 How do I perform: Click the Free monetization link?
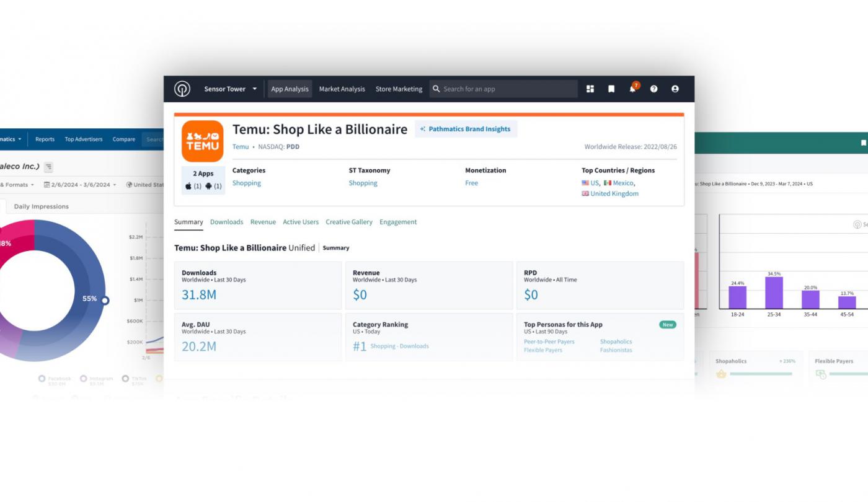[x=472, y=183]
